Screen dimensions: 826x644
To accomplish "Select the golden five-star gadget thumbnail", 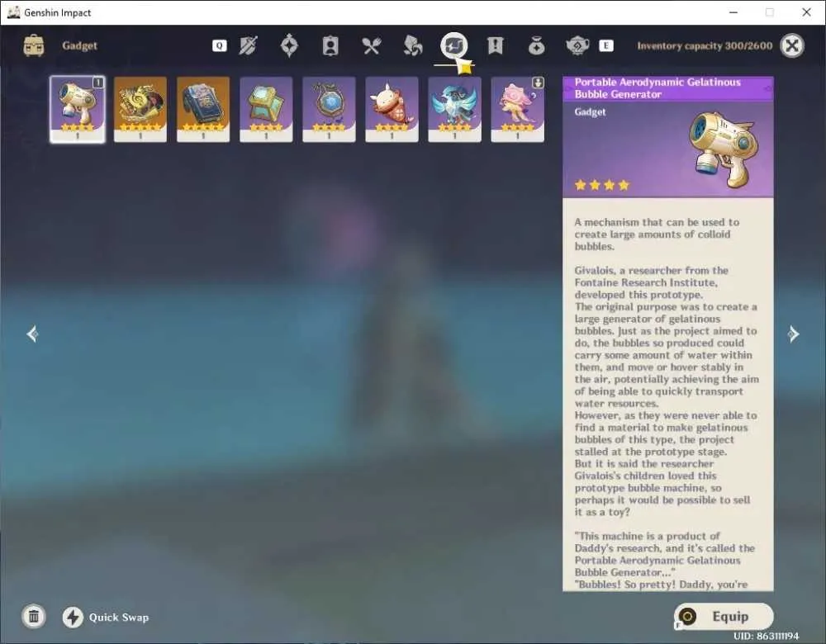I will [x=140, y=110].
